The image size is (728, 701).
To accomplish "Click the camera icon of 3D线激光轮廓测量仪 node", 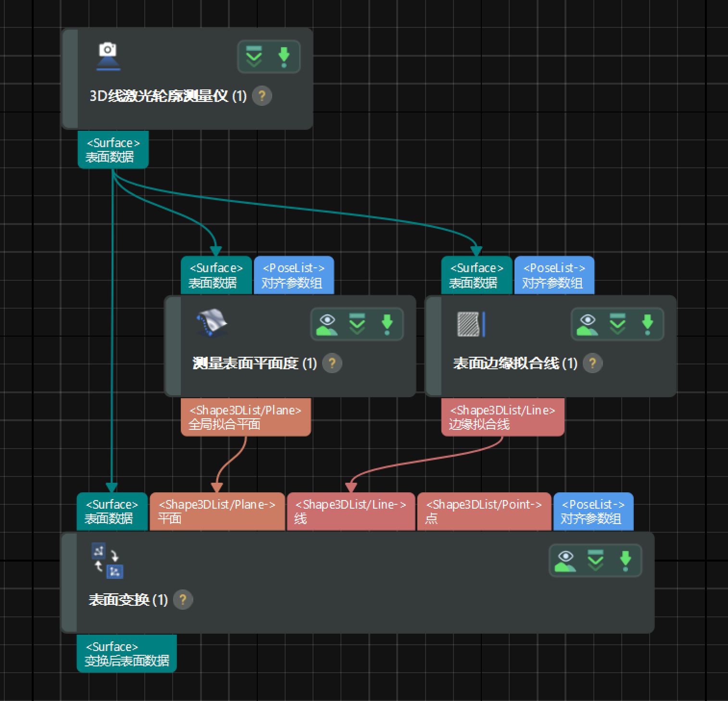I will (108, 56).
